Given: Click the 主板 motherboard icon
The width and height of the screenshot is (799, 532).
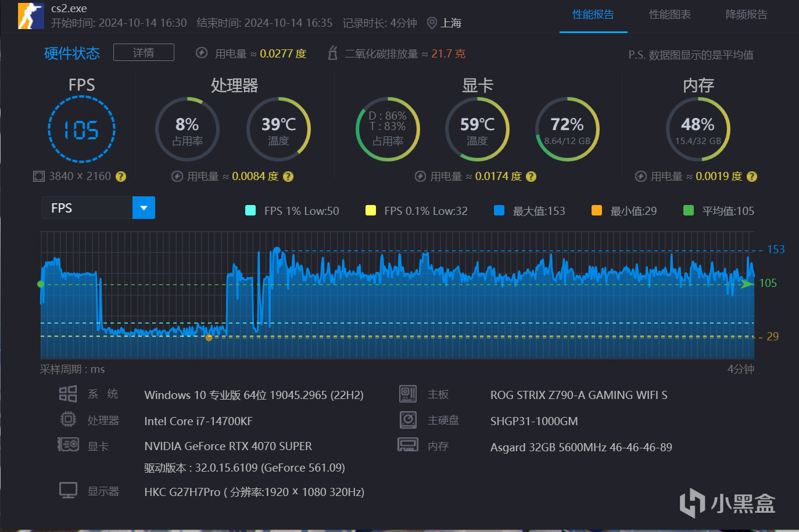Looking at the screenshot, I should [408, 394].
